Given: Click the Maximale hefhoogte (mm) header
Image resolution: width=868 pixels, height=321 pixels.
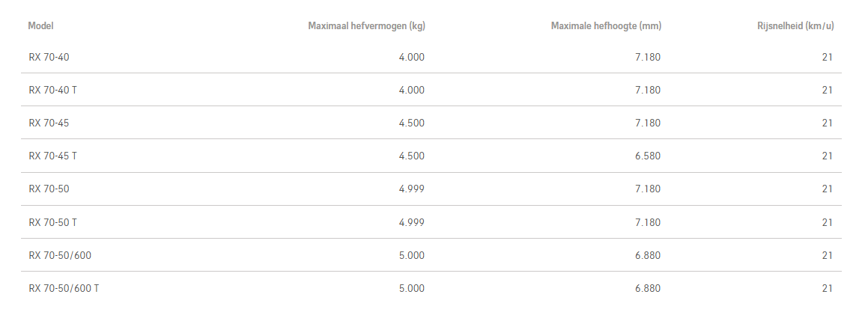Looking at the screenshot, I should [x=606, y=26].
